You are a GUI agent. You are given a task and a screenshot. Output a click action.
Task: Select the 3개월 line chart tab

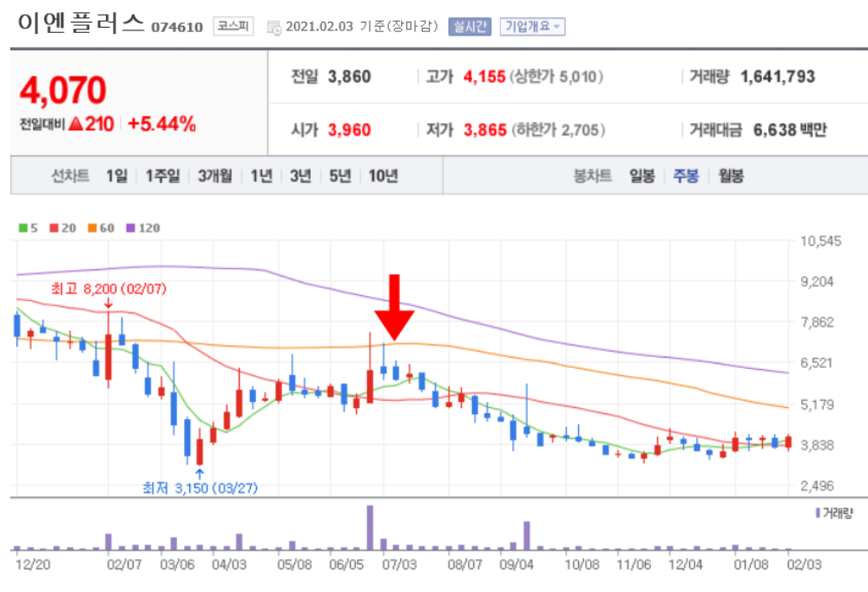click(x=214, y=176)
